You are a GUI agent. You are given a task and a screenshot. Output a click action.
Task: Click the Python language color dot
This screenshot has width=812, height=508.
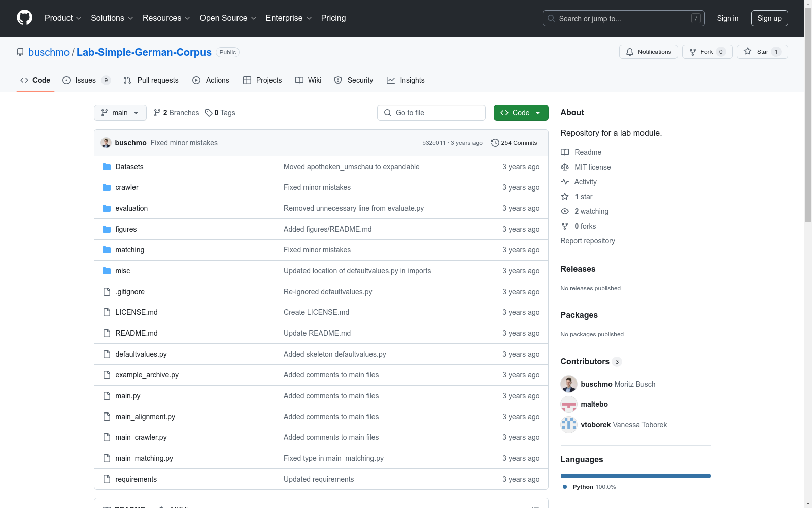(x=565, y=487)
